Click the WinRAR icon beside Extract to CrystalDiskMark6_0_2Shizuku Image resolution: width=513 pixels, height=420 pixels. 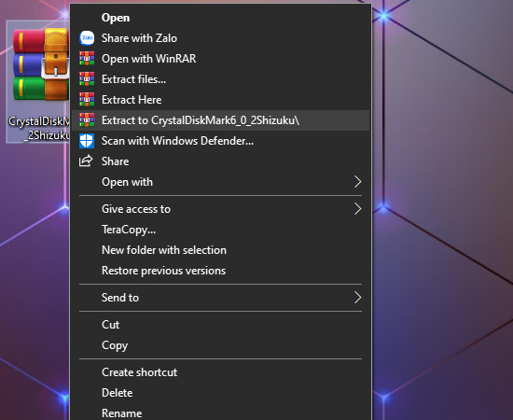point(87,120)
